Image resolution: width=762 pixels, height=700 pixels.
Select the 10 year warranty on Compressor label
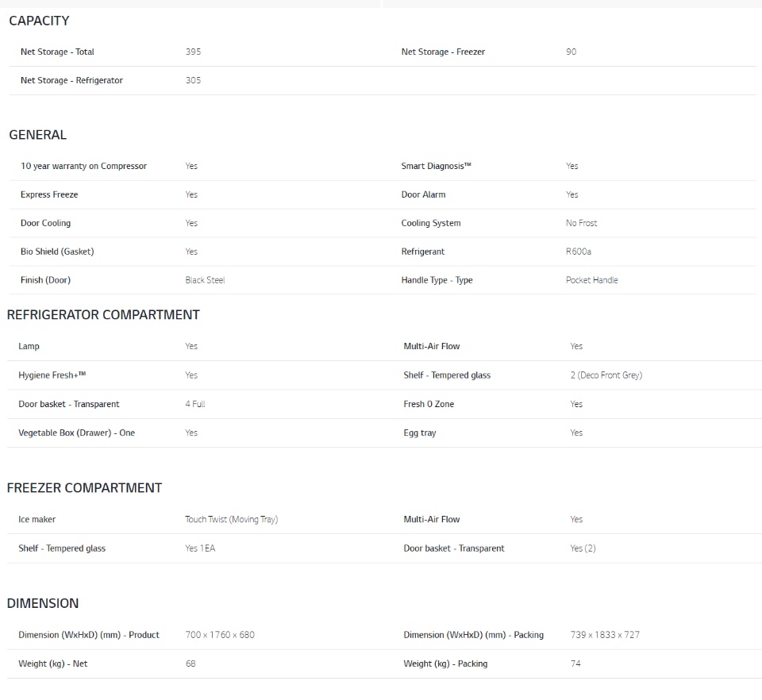pos(83,166)
